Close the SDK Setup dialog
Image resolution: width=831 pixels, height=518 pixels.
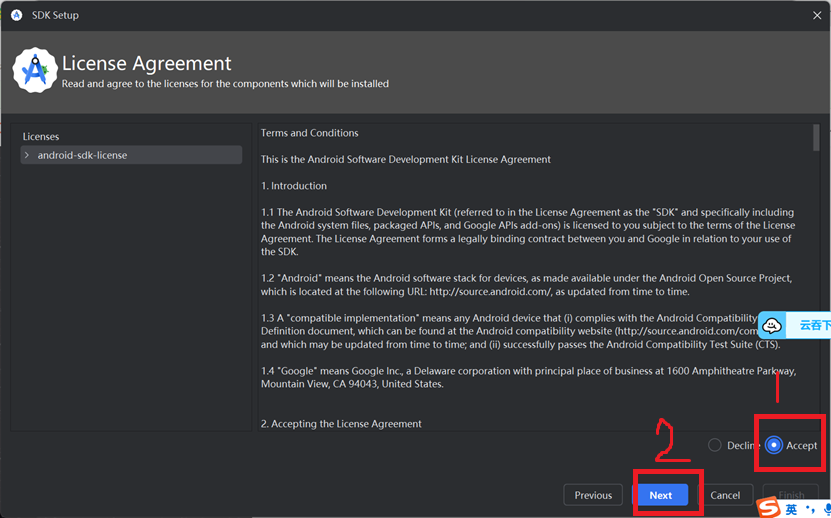[817, 15]
